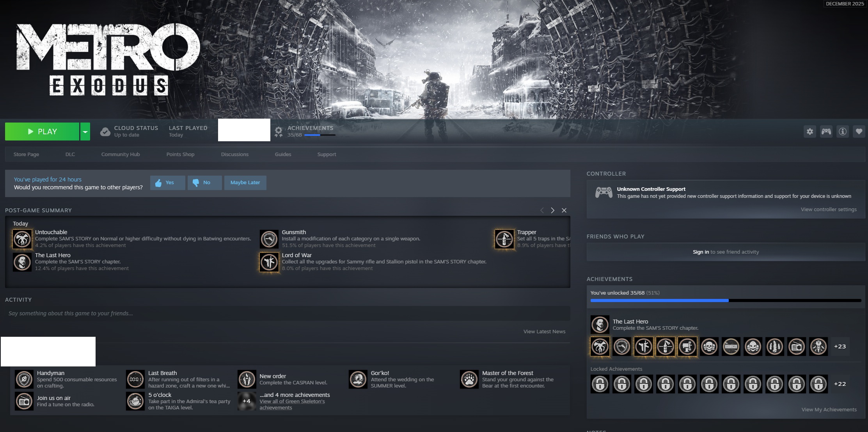Click Lord of War achievement icon

(269, 262)
